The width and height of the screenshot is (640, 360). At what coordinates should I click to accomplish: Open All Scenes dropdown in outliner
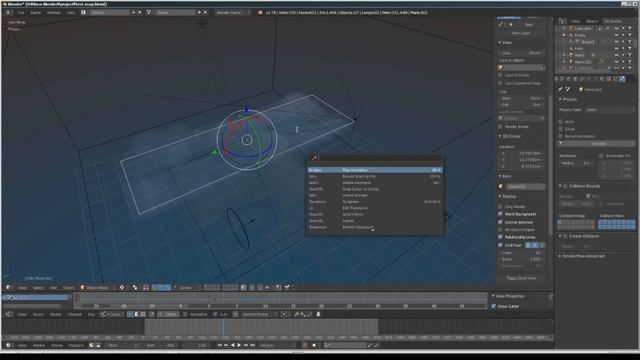tap(616, 21)
